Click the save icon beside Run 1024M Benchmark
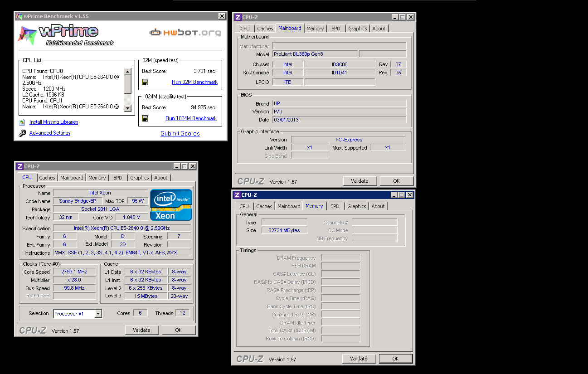Viewport: 588px width, 374px height. pos(145,118)
